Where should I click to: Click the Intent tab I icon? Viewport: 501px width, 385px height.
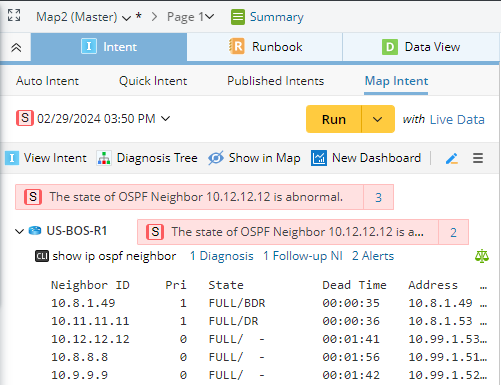tap(89, 46)
